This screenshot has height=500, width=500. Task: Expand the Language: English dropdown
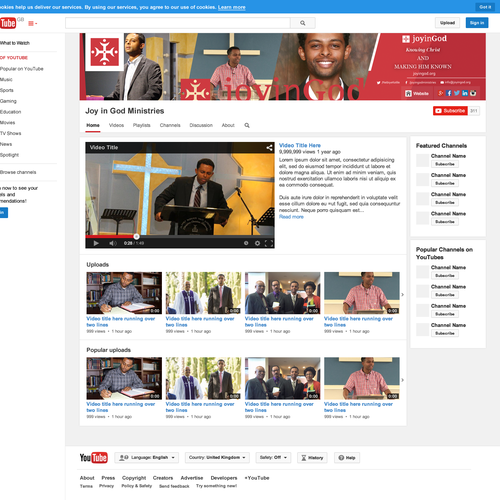pos(147,458)
